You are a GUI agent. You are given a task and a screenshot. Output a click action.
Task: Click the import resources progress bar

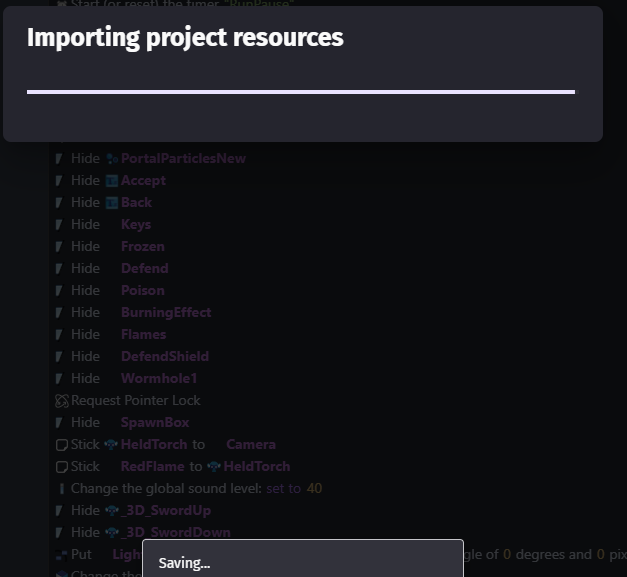300,92
